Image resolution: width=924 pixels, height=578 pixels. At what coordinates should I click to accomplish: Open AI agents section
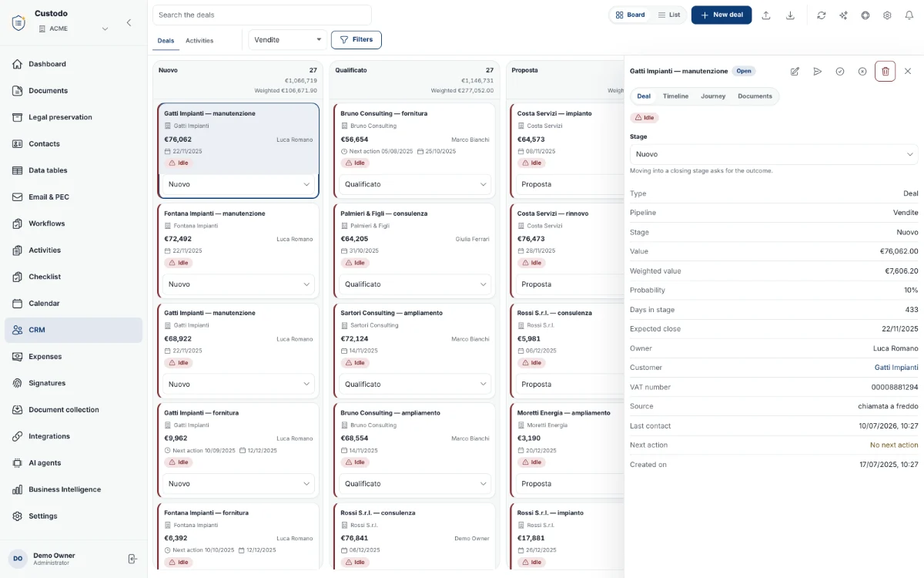pos(73,463)
